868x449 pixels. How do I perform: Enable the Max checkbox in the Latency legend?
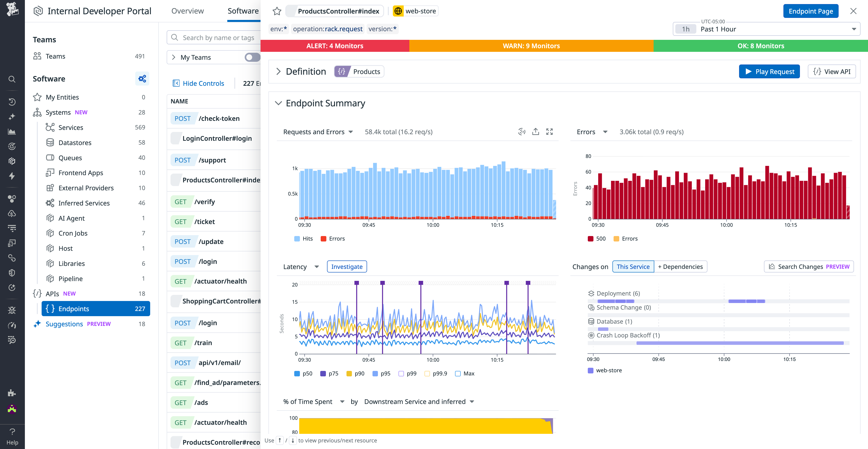tap(458, 373)
